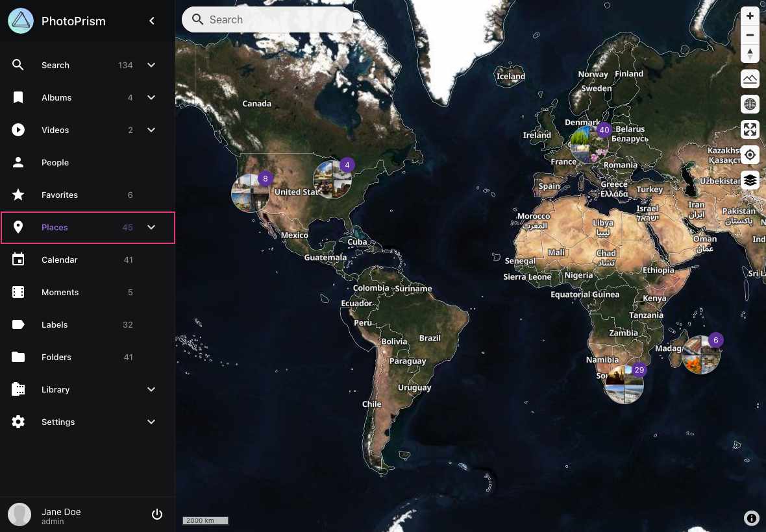
Task: Enter fullscreen using the expand icon
Action: (x=750, y=129)
